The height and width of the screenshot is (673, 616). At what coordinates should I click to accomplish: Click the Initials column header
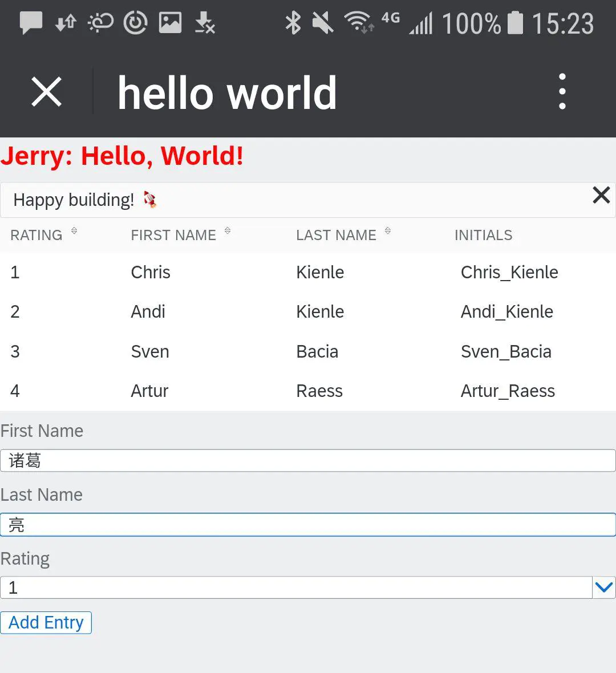(x=483, y=235)
